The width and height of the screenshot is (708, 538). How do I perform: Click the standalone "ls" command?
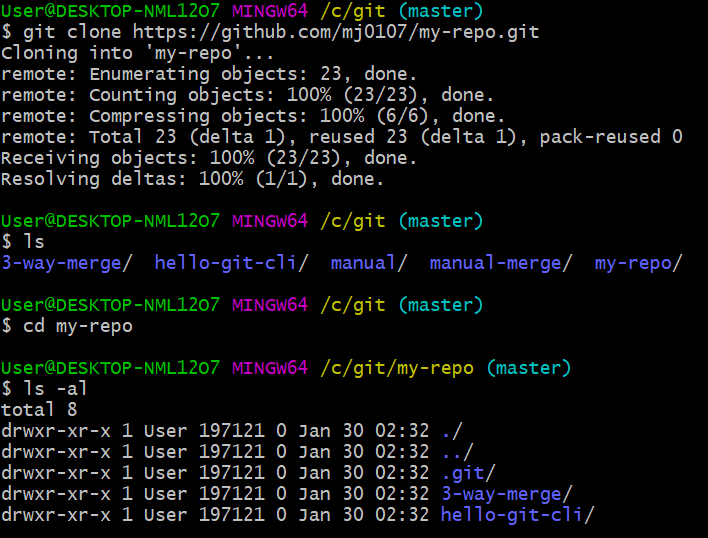34,242
